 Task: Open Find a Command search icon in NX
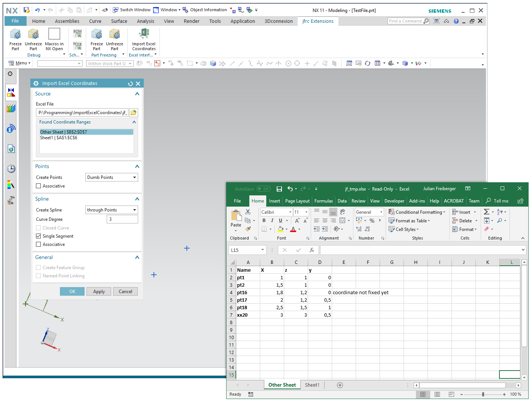[426, 21]
